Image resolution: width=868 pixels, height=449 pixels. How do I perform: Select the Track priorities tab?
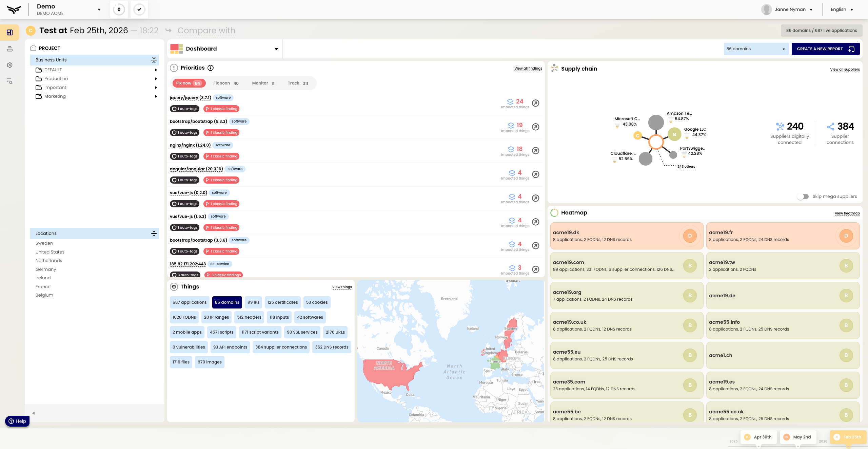pos(298,83)
